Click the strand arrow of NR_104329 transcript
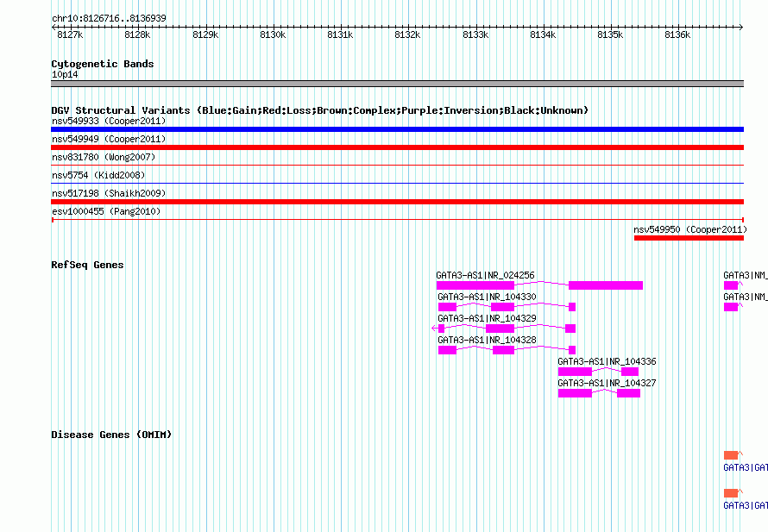The width and height of the screenshot is (768, 532). tap(434, 329)
